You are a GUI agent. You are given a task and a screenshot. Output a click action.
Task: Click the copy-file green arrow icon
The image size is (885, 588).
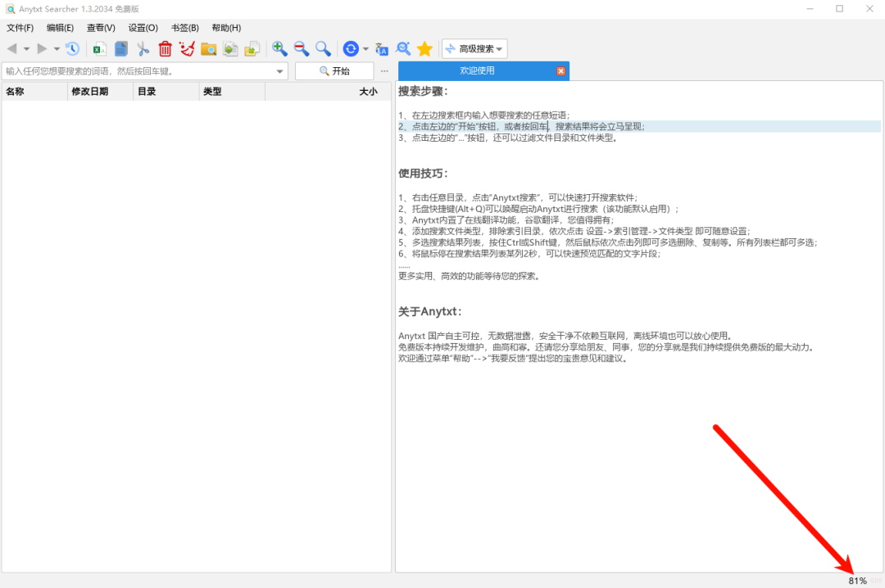click(230, 49)
